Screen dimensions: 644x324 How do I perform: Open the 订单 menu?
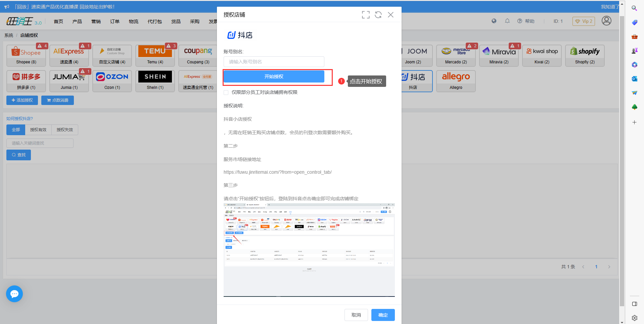[115, 21]
